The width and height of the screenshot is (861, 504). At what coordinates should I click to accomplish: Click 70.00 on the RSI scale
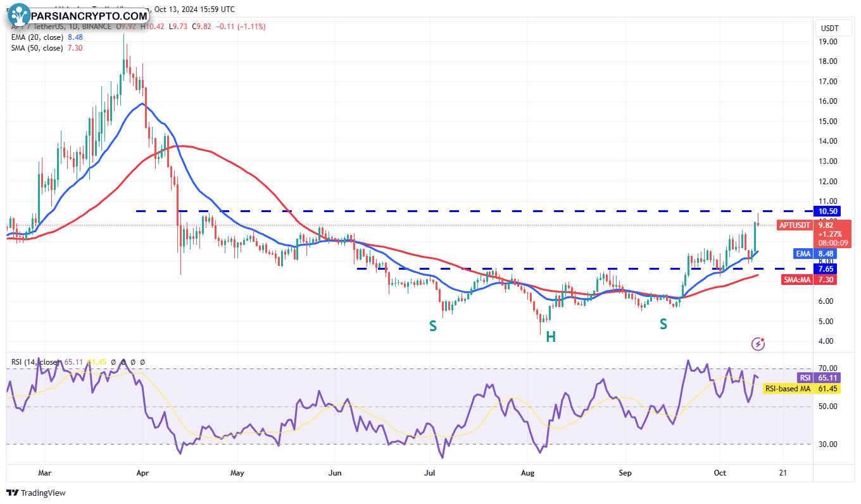[x=828, y=368]
